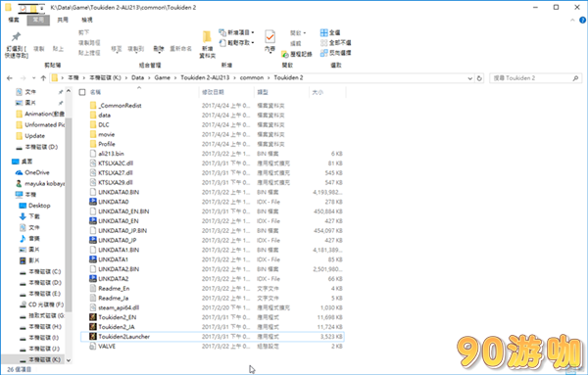The width and height of the screenshot is (588, 375).
Task: Switch to the Home (常用) tab
Action: 38,20
